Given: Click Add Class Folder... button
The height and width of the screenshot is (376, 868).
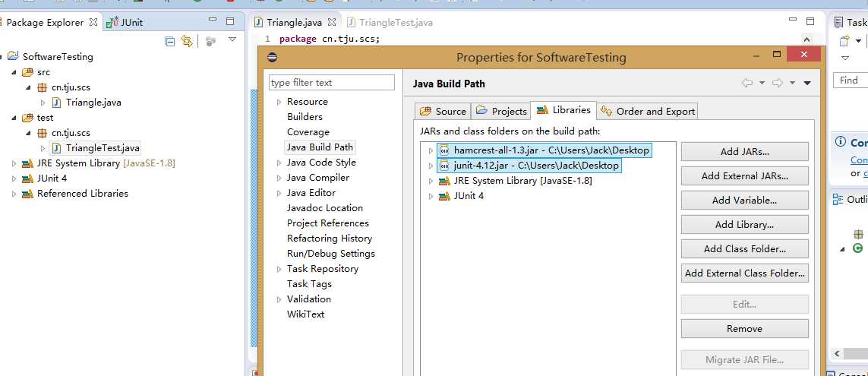Looking at the screenshot, I should click(x=744, y=249).
